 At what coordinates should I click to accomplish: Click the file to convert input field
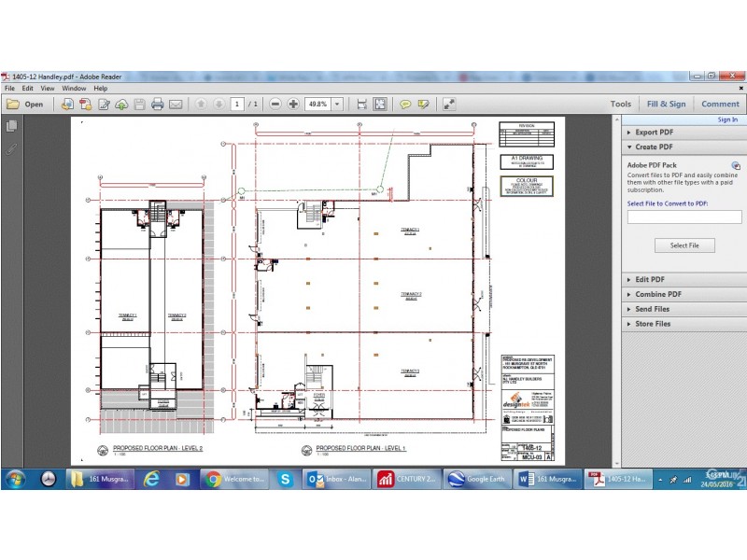pos(684,217)
